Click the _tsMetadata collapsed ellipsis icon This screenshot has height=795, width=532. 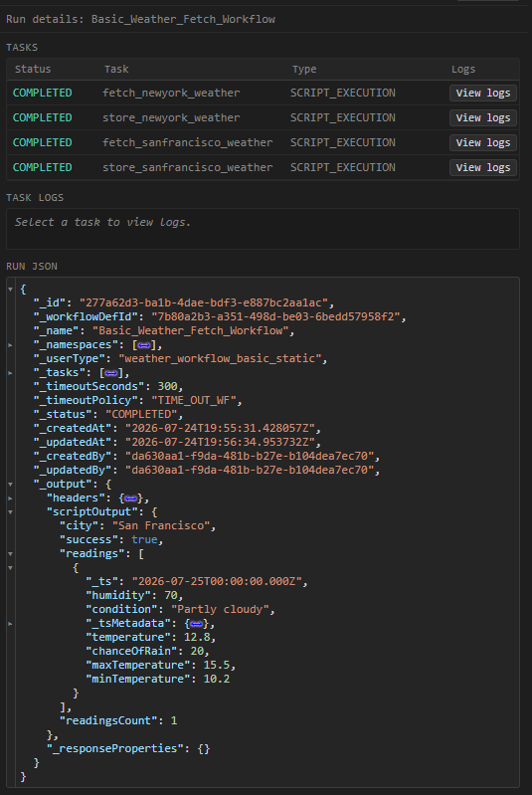(197, 624)
